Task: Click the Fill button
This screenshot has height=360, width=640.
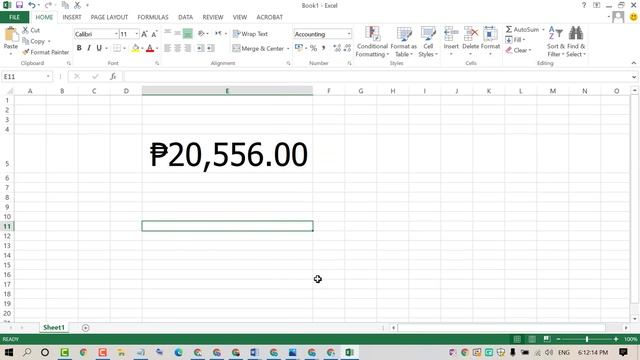Action: [515, 40]
